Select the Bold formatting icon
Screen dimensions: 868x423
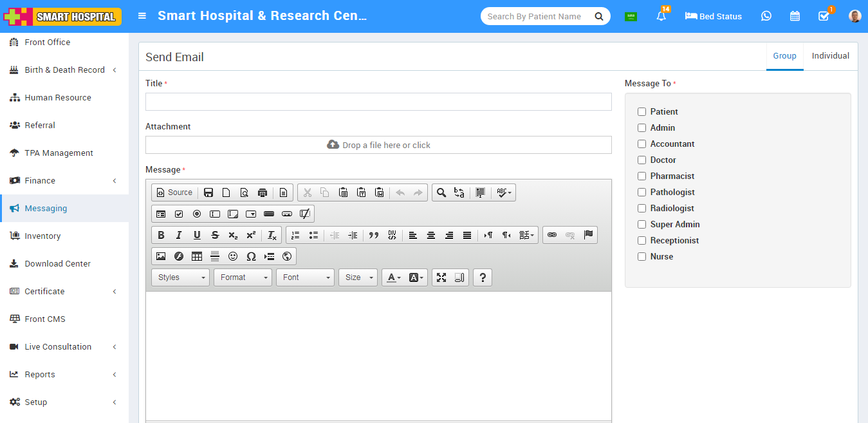[161, 235]
